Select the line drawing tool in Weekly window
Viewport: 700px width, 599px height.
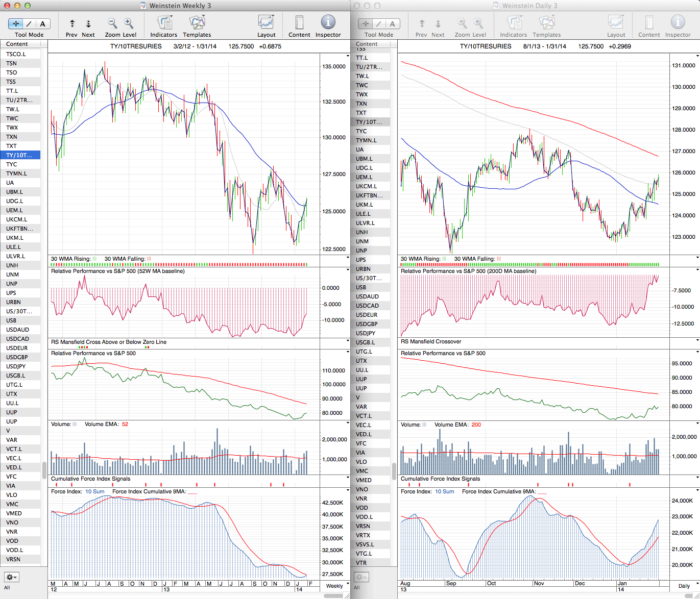coord(29,23)
